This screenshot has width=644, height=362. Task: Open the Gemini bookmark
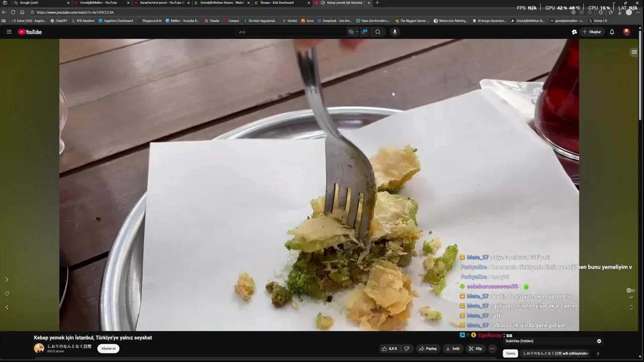[x=289, y=21]
